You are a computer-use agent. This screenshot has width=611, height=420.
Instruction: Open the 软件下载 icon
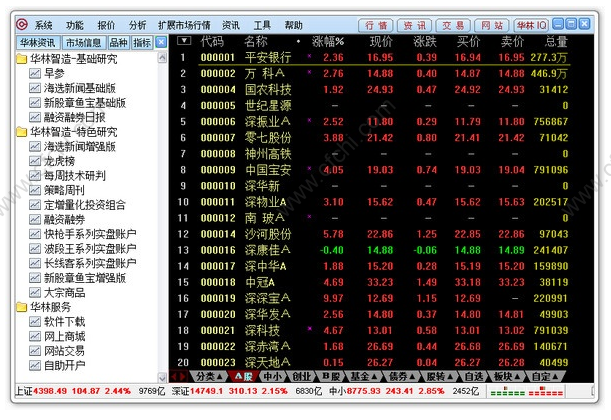35,321
